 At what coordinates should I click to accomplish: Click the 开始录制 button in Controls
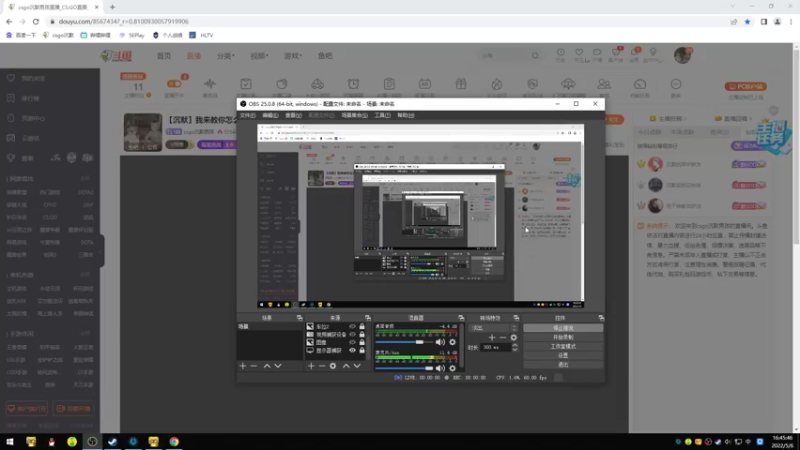[x=563, y=337]
